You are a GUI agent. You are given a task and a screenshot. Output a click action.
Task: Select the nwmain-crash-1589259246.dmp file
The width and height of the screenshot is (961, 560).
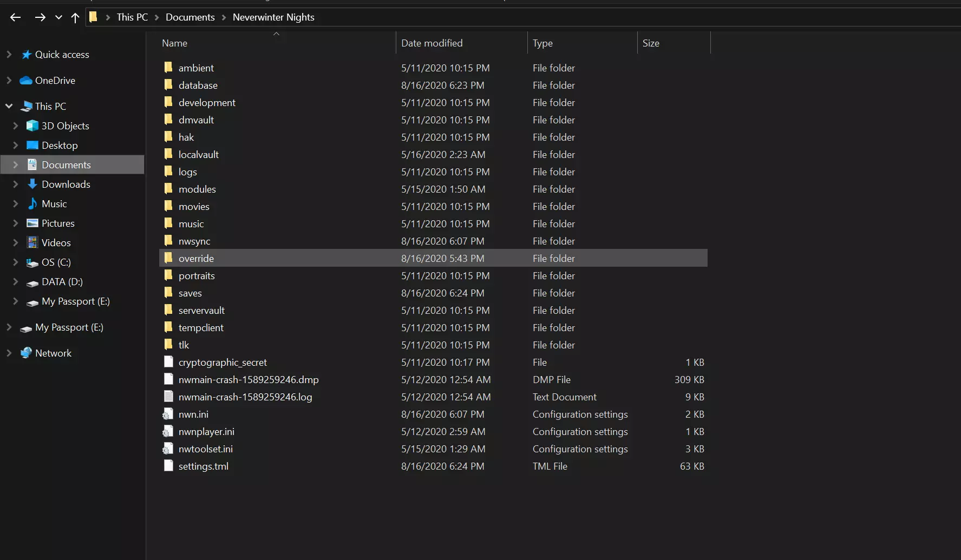pos(249,380)
